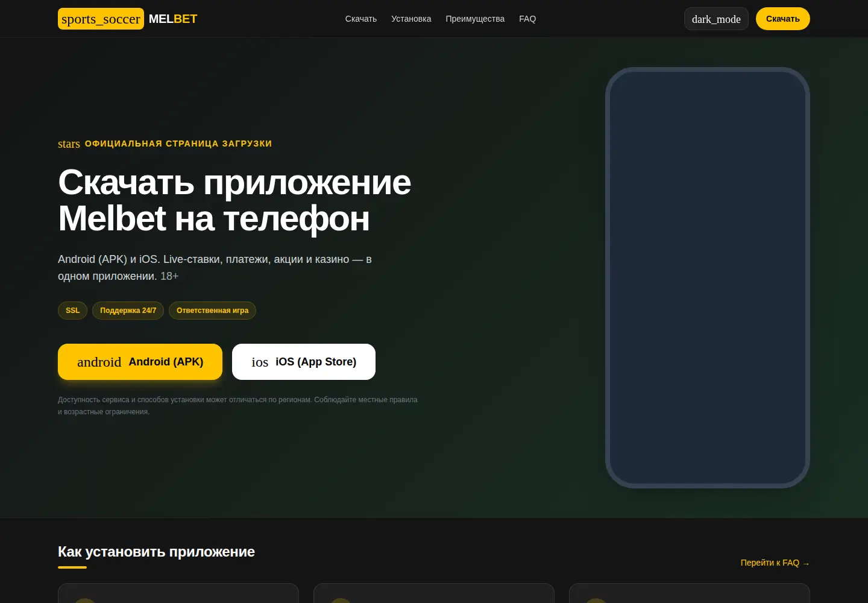Click the heading Скачать приложение Melbet на телефон

[234, 200]
